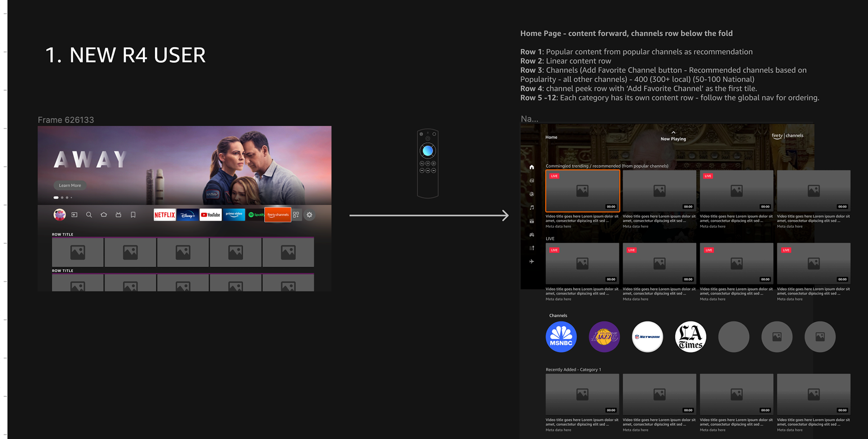
Task: Open the user profile avatar icon
Action: click(x=60, y=215)
